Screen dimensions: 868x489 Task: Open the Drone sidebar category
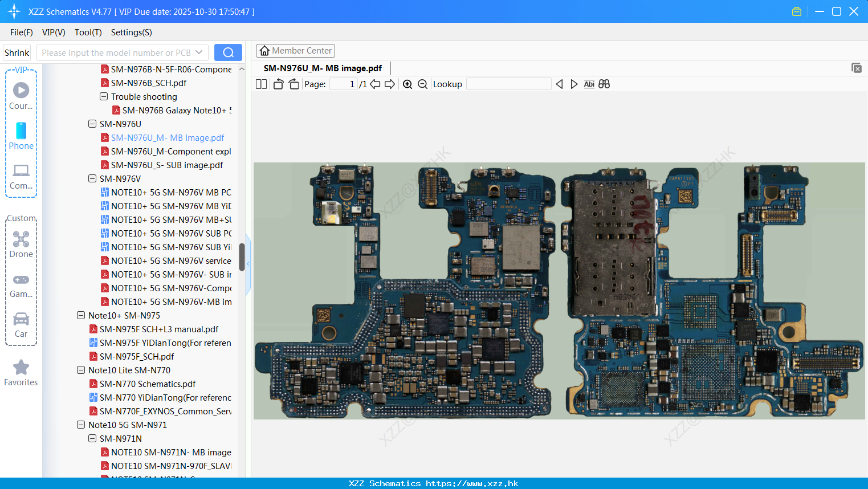click(x=21, y=244)
